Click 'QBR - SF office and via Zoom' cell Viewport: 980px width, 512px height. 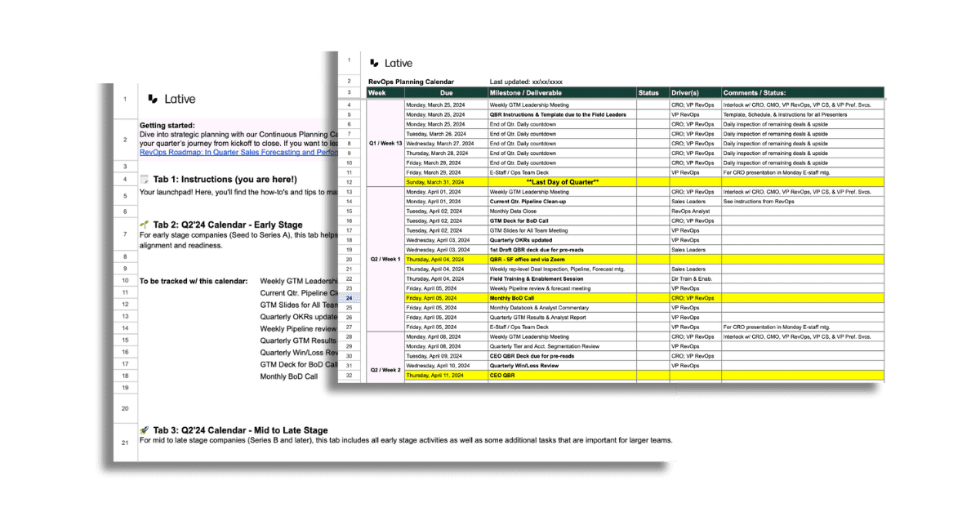click(x=561, y=259)
